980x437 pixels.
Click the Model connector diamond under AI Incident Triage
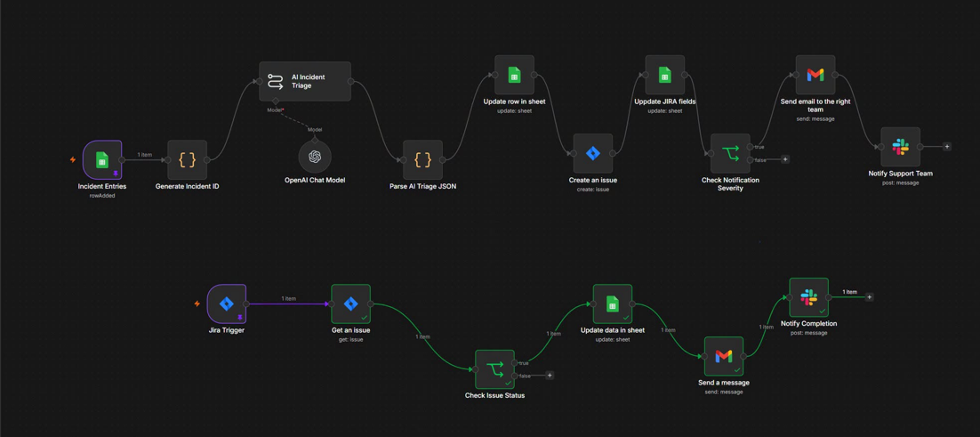[276, 101]
